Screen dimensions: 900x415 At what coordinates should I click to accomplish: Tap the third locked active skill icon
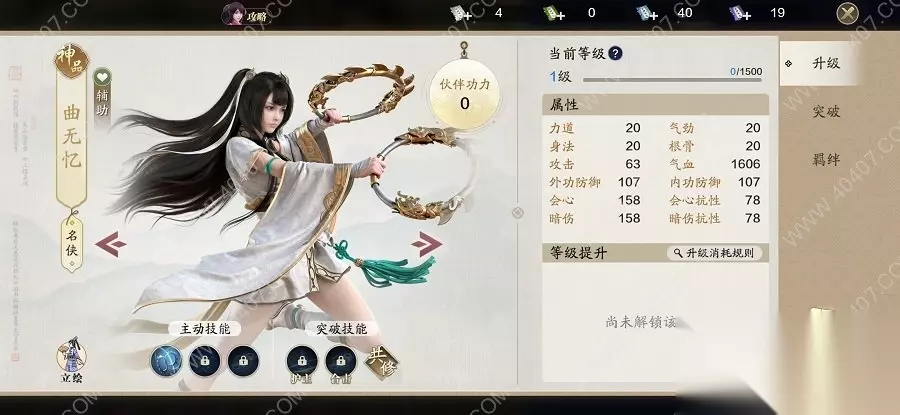243,360
